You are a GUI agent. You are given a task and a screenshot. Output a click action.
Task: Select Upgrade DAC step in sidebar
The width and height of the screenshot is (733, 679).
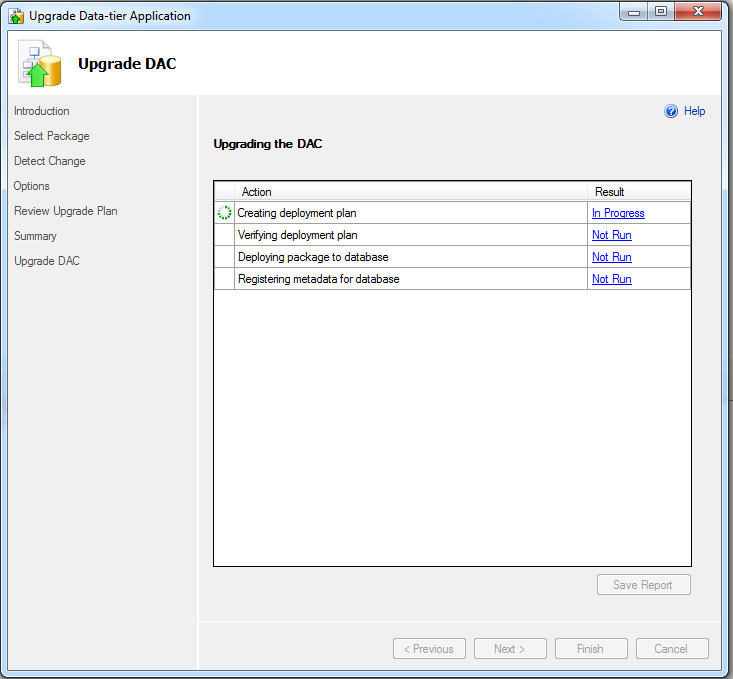click(47, 261)
